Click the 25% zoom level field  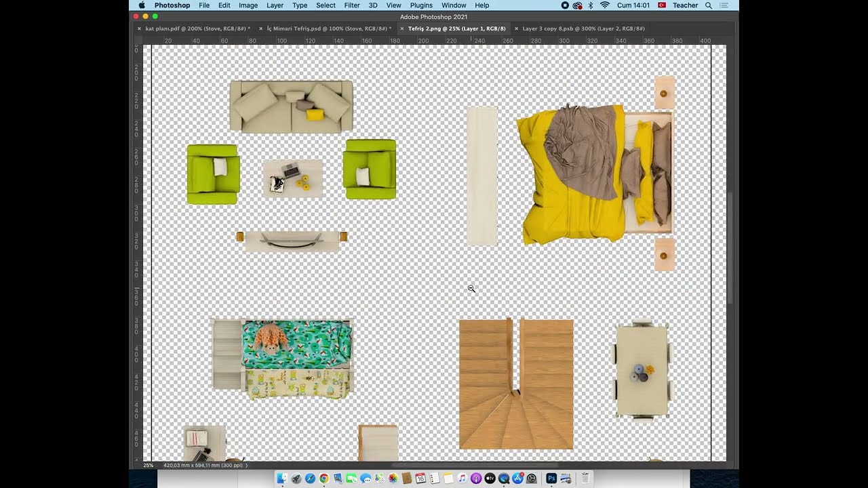pos(148,466)
